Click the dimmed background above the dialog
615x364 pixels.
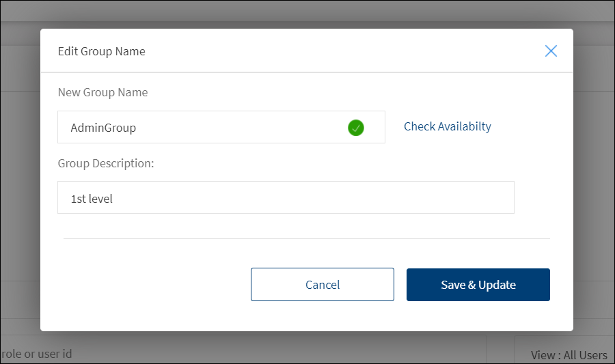[307, 14]
